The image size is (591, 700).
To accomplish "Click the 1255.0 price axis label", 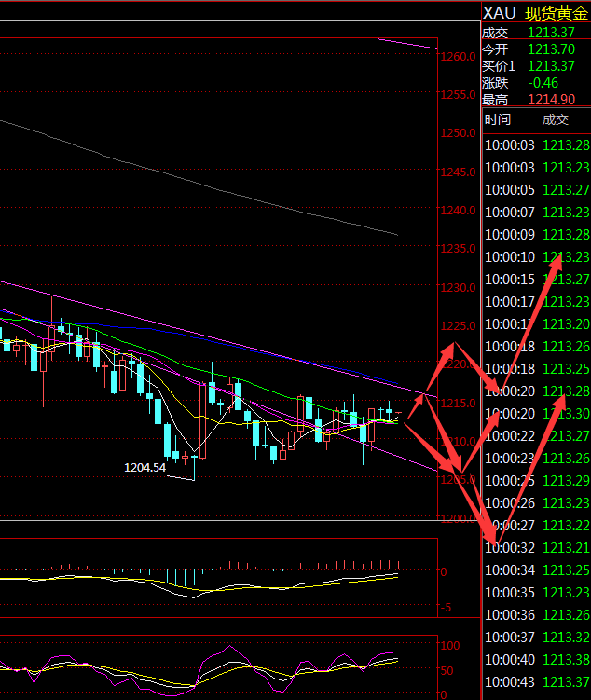I will coord(458,95).
